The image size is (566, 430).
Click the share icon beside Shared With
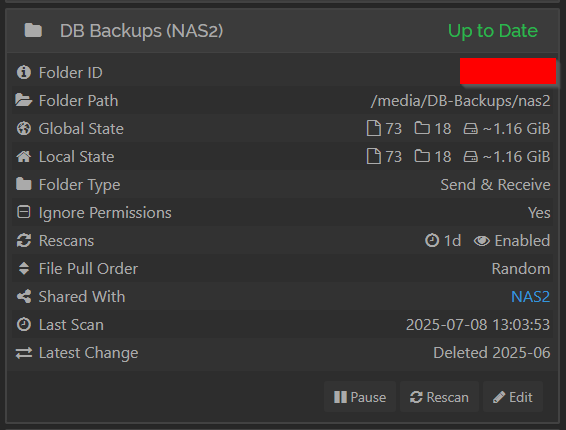point(24,296)
